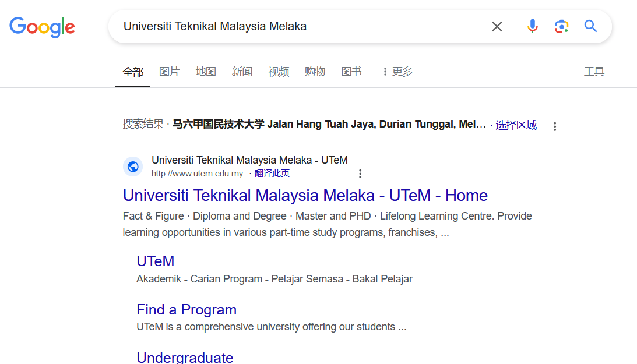Open options dots beside utem.edu.my result
The width and height of the screenshot is (637, 364).
click(360, 174)
